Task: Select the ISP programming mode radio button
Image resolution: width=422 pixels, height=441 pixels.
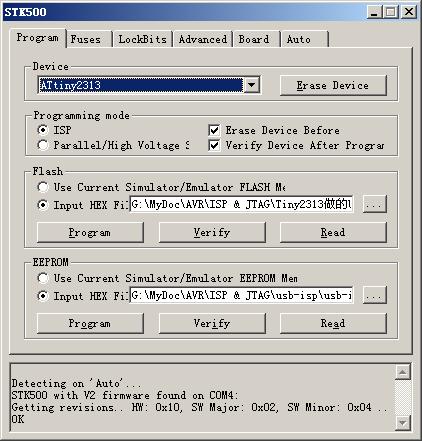Action: click(43, 130)
